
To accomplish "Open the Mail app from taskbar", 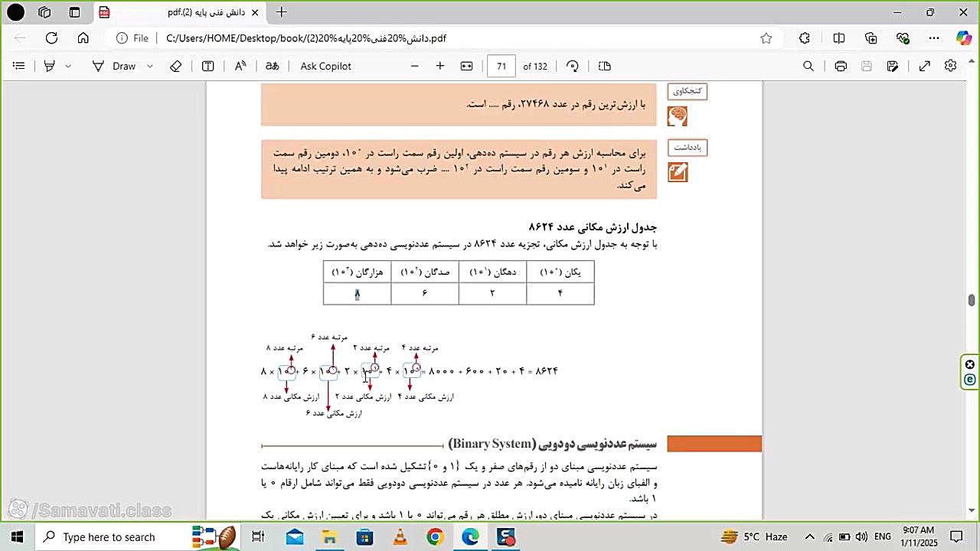I will click(295, 536).
